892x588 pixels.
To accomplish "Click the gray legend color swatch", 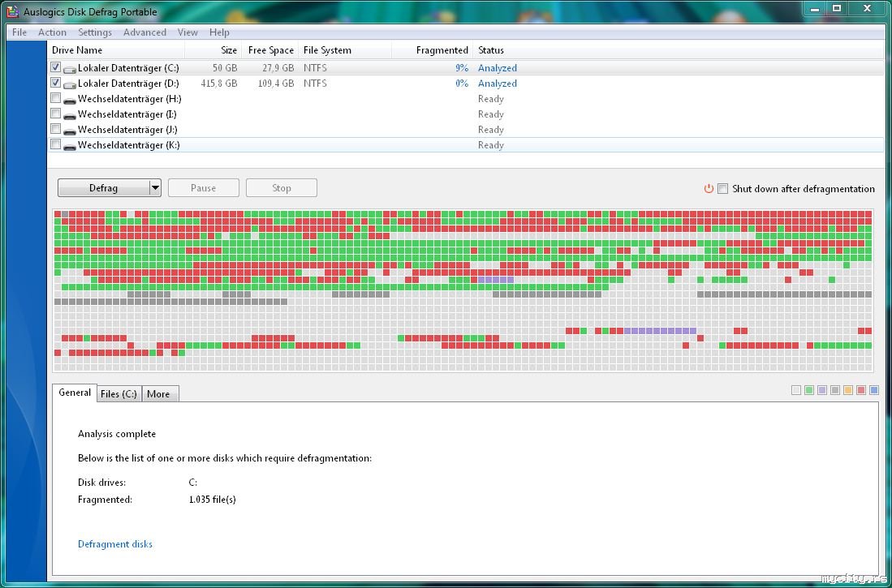I will point(835,390).
